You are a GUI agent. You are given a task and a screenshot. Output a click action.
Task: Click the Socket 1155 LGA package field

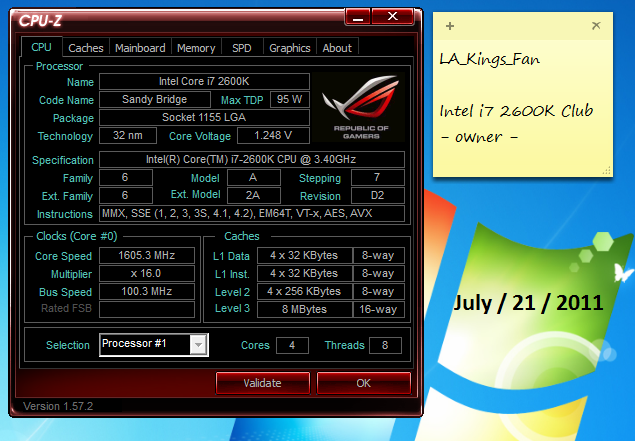click(204, 117)
